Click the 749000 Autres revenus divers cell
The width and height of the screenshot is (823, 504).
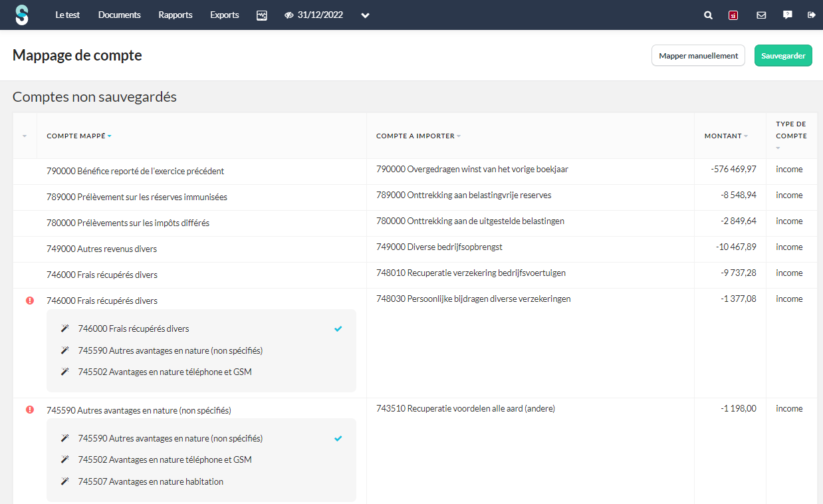(102, 249)
